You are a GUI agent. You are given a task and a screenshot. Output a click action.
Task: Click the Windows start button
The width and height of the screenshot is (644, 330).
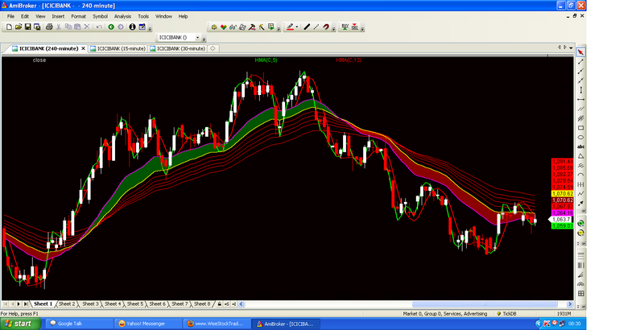tap(21, 324)
